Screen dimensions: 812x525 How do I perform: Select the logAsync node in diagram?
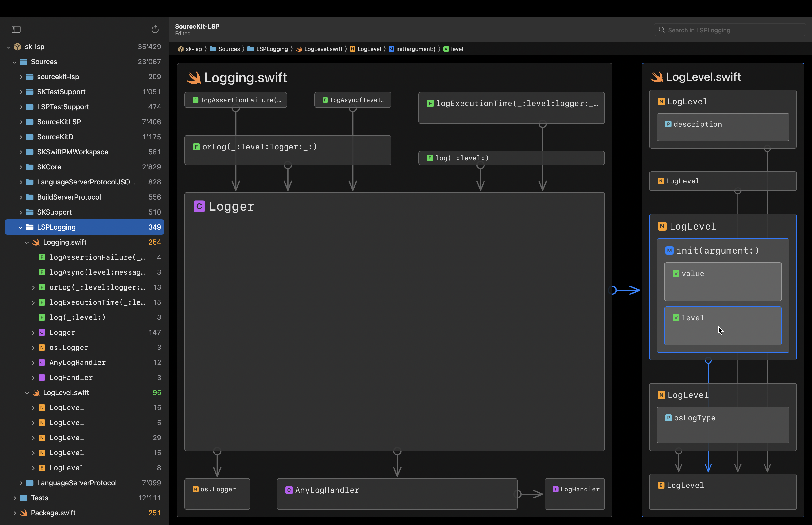pyautogui.click(x=353, y=100)
